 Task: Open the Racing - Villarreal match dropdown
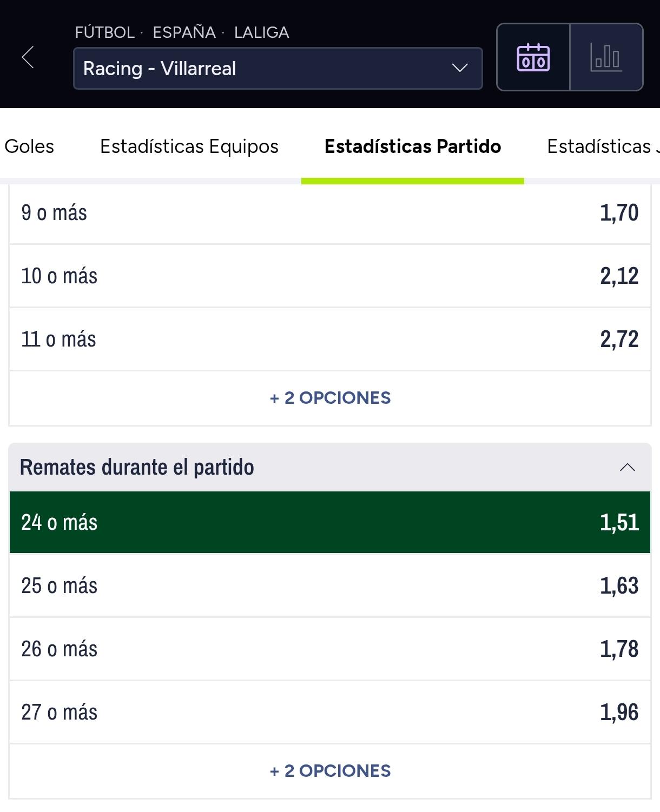278,68
